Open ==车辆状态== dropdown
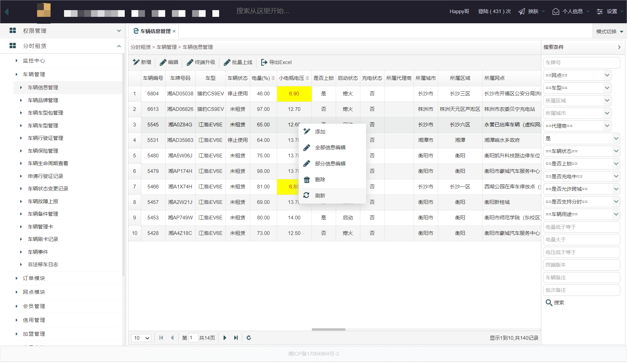Viewport: 627px width, 364px height. pos(582,151)
